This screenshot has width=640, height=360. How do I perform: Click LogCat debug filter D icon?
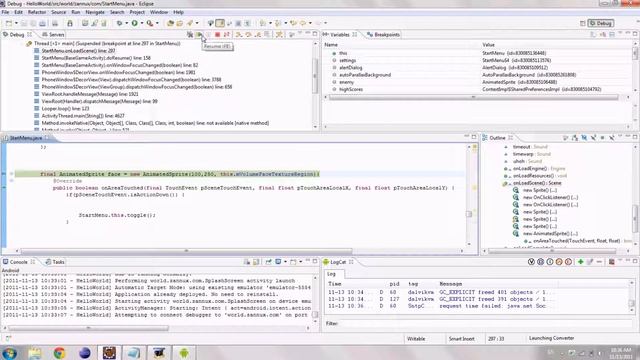[x=540, y=262]
